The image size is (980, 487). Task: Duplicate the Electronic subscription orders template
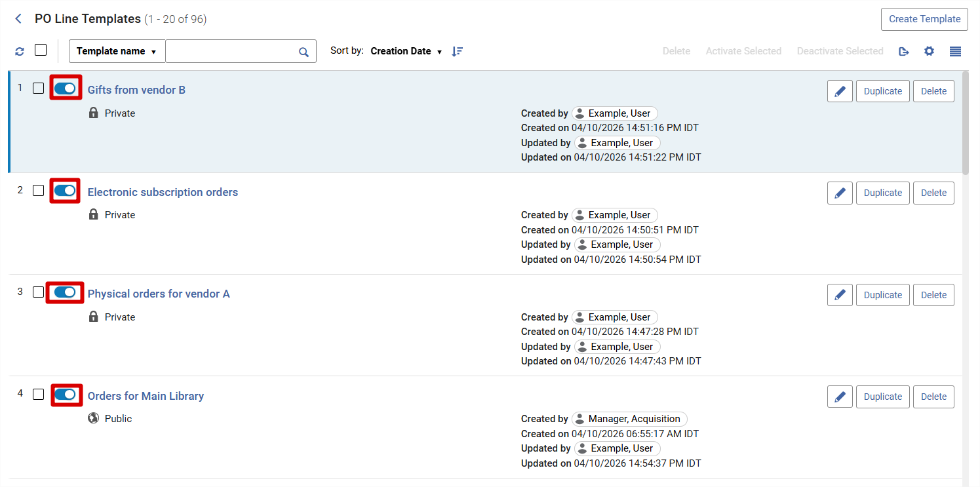(883, 193)
